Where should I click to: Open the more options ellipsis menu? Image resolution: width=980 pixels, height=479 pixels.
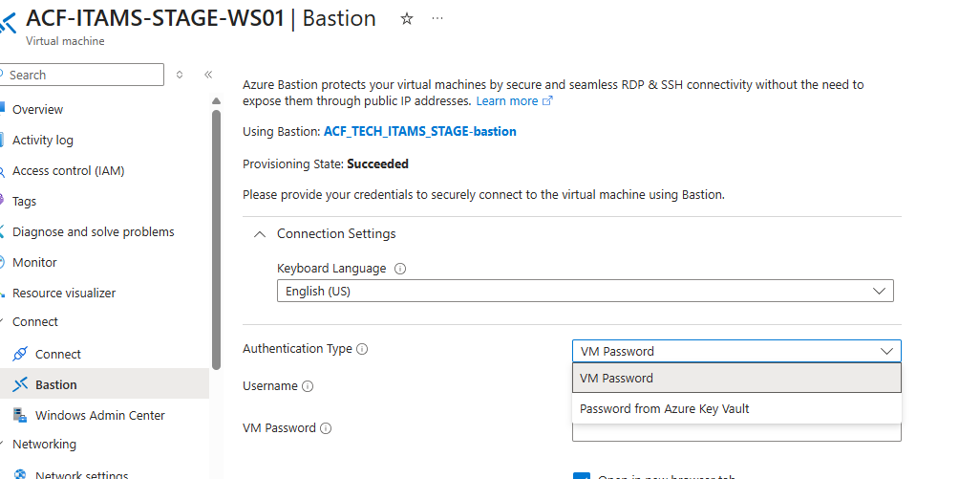437,19
